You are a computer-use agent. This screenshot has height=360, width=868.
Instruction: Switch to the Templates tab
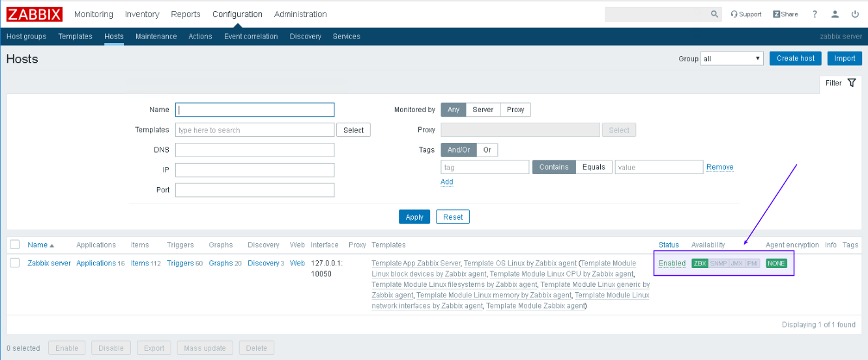[x=75, y=37]
